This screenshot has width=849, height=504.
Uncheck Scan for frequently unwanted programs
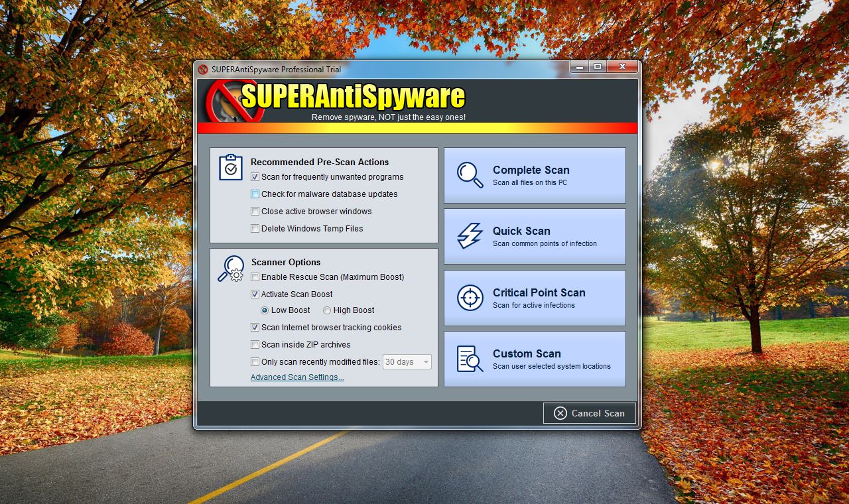(255, 177)
